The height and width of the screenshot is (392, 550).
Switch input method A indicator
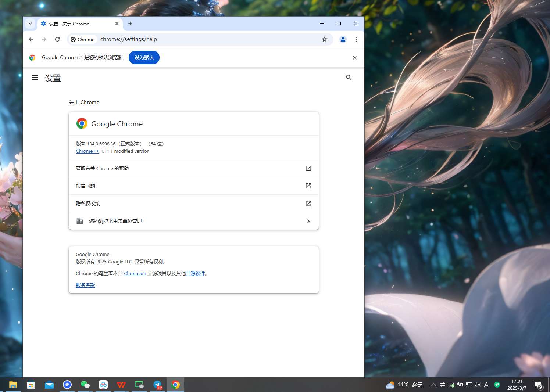tap(486, 385)
